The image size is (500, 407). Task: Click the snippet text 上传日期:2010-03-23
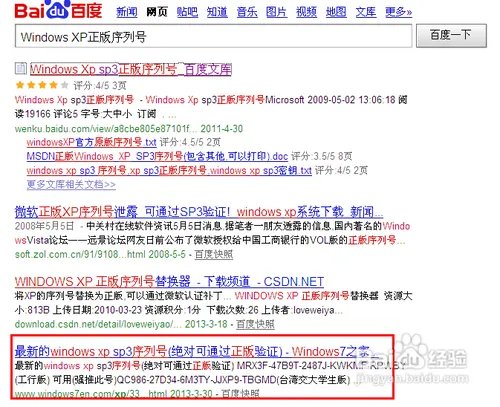pyautogui.click(x=98, y=310)
